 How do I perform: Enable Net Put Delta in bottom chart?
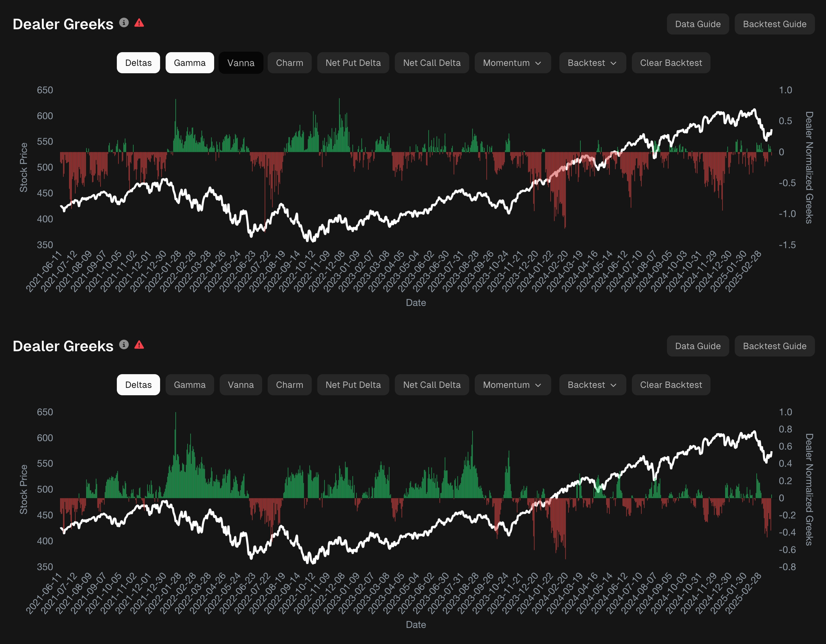click(353, 385)
